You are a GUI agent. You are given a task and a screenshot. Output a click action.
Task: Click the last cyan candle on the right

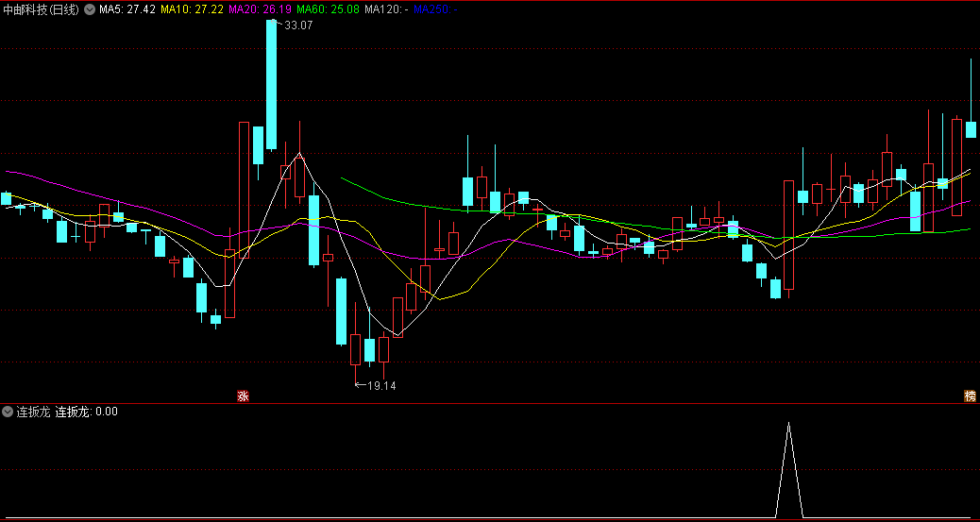(971, 129)
